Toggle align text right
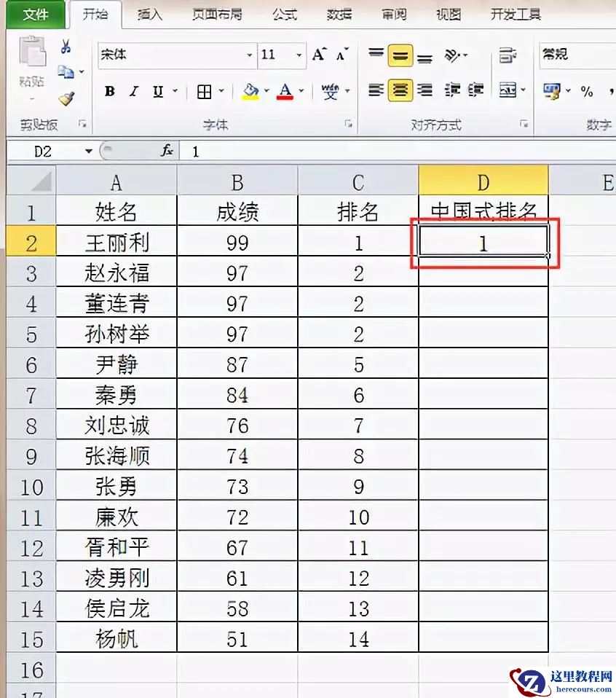Viewport: 616px width, 698px height. pos(425,90)
